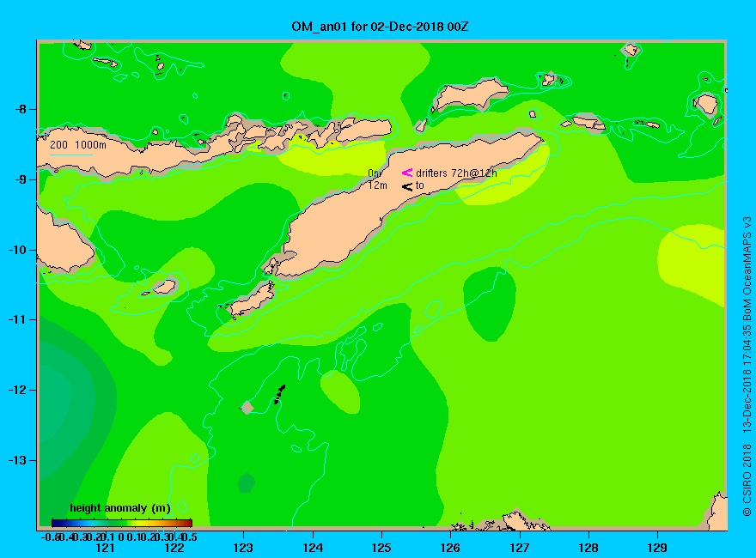Click longitude label 129
This screenshot has width=756, height=558.
(657, 548)
